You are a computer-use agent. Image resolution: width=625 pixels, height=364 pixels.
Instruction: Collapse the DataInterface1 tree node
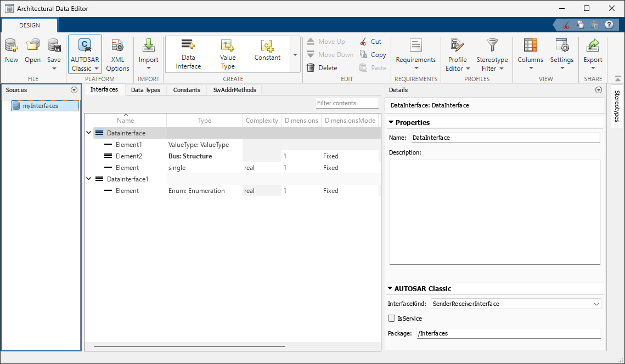[x=89, y=179]
